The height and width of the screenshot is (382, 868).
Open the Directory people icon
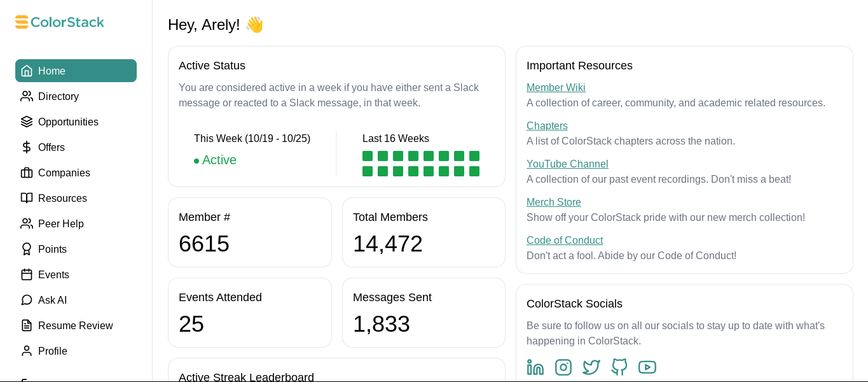26,96
